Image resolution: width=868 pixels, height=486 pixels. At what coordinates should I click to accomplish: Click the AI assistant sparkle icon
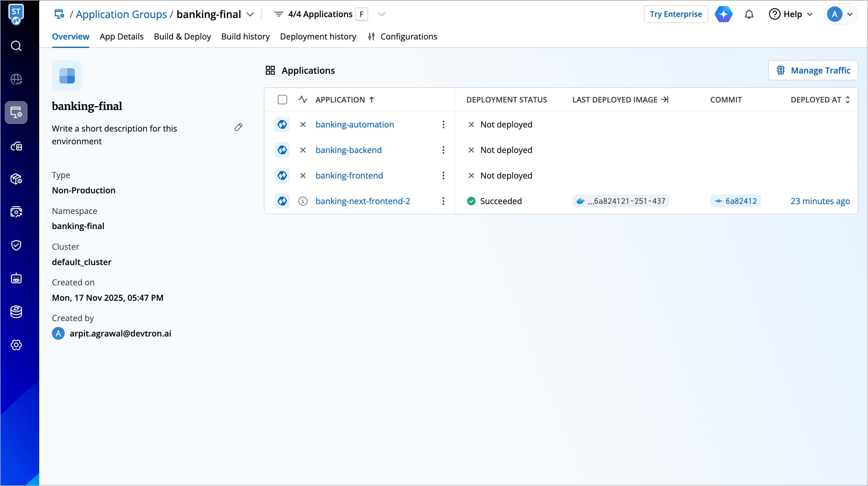pyautogui.click(x=723, y=14)
